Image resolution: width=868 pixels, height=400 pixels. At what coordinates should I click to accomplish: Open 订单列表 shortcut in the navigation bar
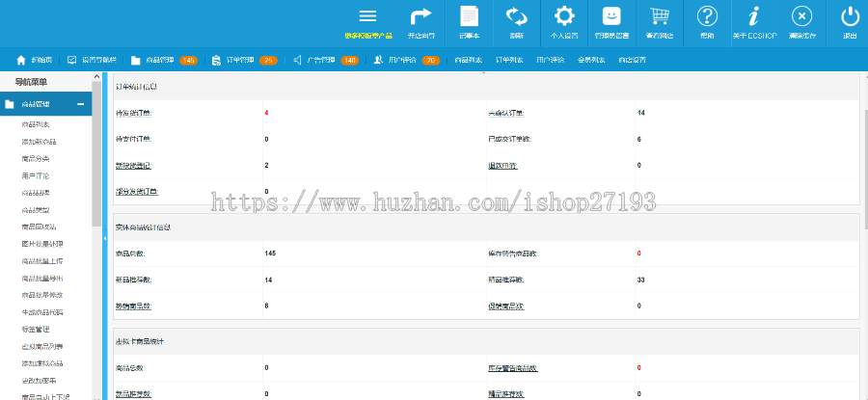[509, 60]
